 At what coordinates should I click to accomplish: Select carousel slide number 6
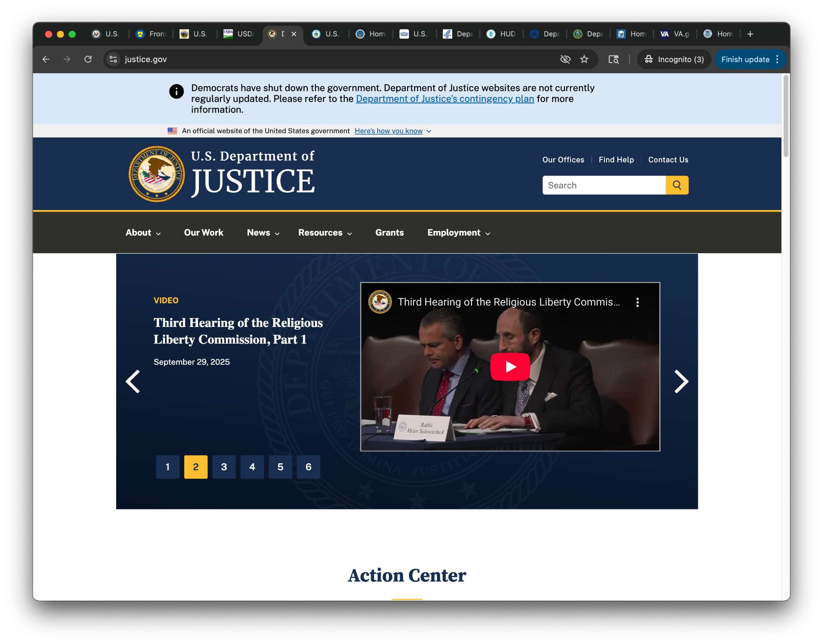(x=308, y=467)
